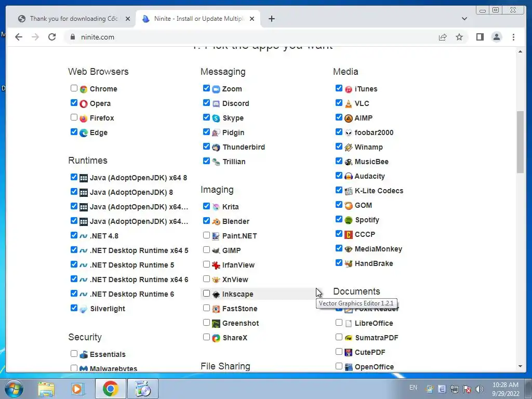
Task: Click the Thunderbird app icon
Action: click(x=216, y=148)
